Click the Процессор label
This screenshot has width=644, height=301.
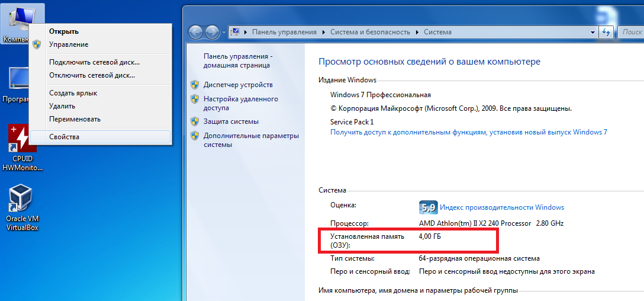pyautogui.click(x=349, y=224)
